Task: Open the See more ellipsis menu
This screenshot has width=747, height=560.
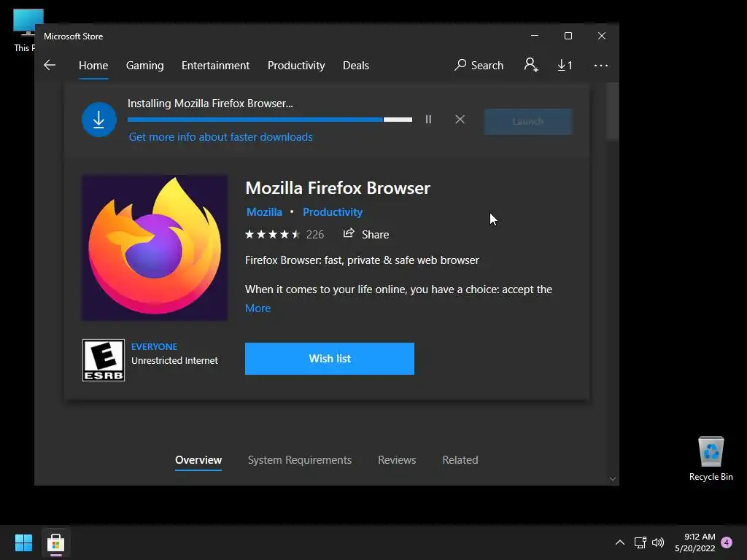Action: point(601,65)
